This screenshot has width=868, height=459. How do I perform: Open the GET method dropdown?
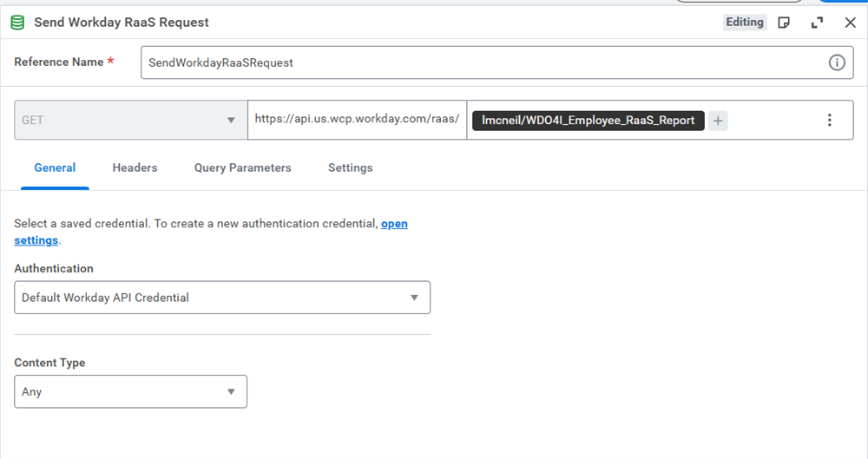click(x=131, y=120)
